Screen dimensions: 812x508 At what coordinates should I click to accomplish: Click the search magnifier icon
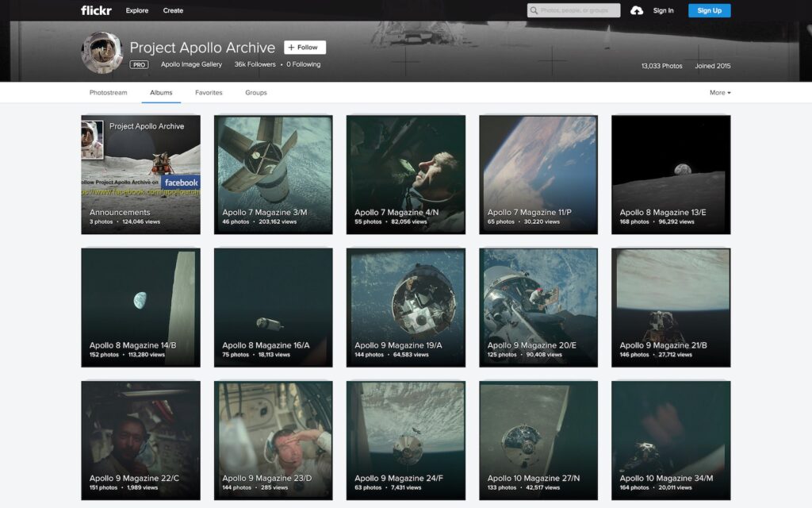tap(536, 10)
